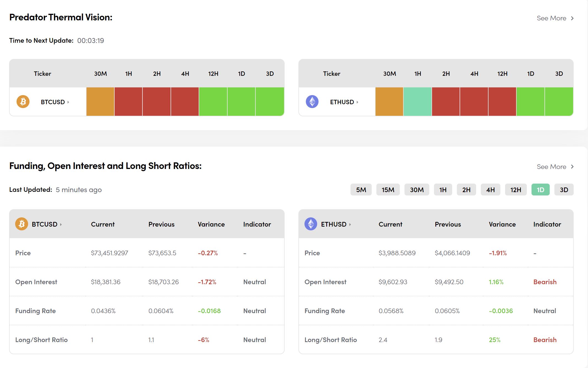Image resolution: width=588 pixels, height=368 pixels.
Task: Click Bitcoin icon in thermal vision table
Action: click(x=23, y=102)
